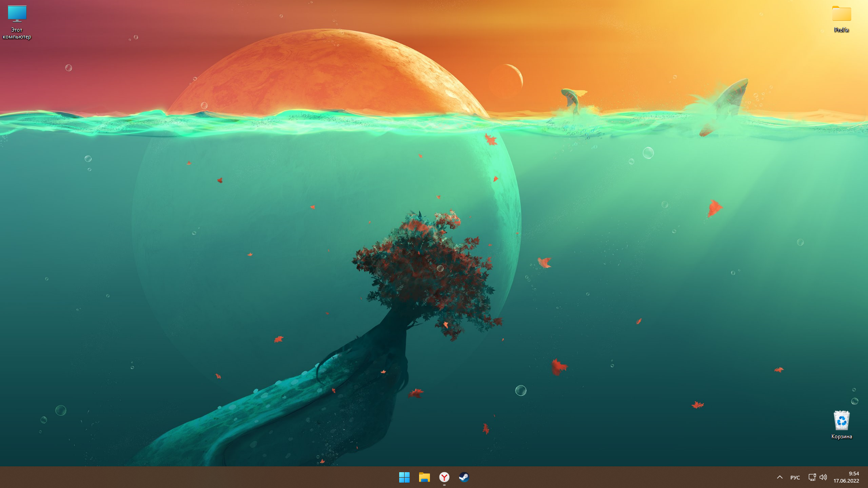This screenshot has width=868, height=488.
Task: Click the 17.06.2022 date to open the calendar
Action: pos(846,481)
